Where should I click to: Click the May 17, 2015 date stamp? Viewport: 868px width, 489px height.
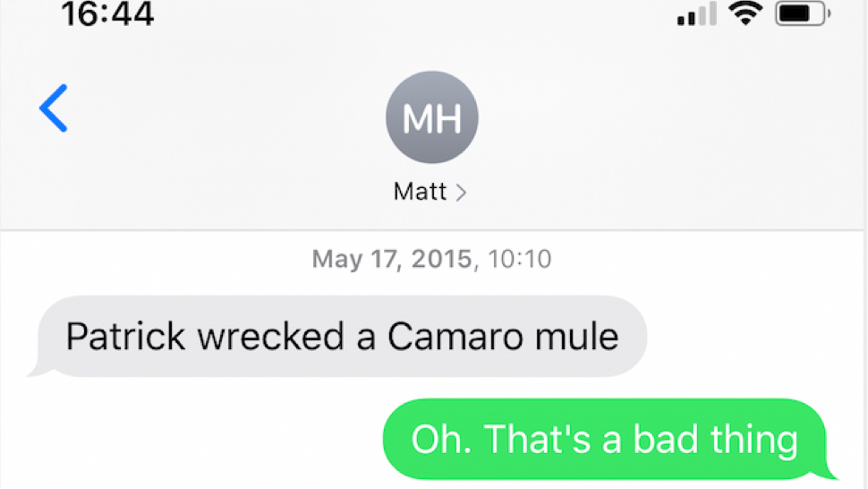[392, 259]
